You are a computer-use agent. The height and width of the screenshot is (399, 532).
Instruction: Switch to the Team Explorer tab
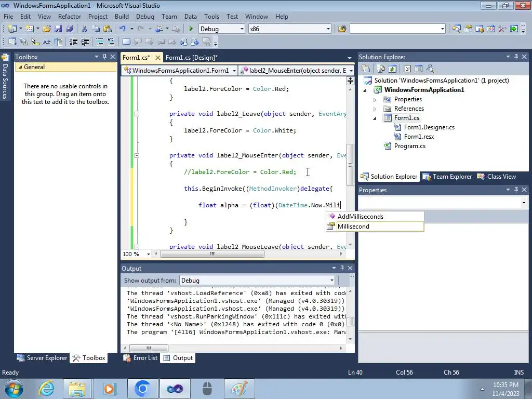tap(447, 177)
